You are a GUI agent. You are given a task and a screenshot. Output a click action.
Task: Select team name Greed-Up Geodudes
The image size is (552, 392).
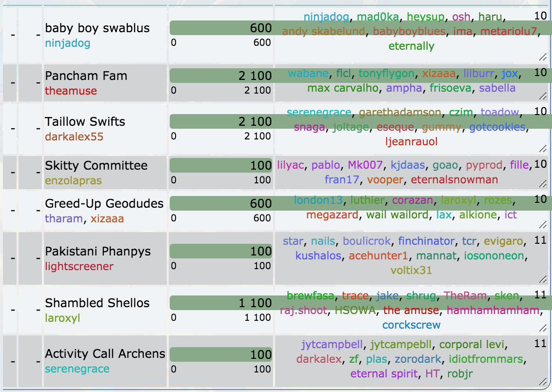click(104, 204)
